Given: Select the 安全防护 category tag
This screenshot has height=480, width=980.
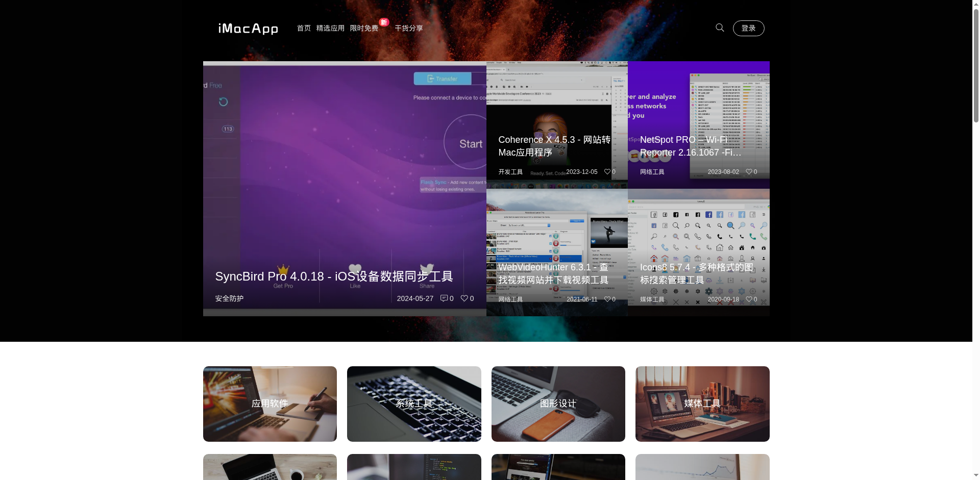Looking at the screenshot, I should [229, 298].
